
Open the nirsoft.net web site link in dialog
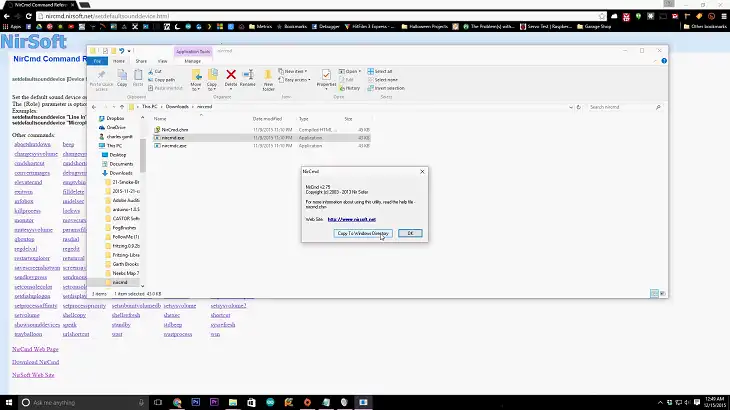351,219
